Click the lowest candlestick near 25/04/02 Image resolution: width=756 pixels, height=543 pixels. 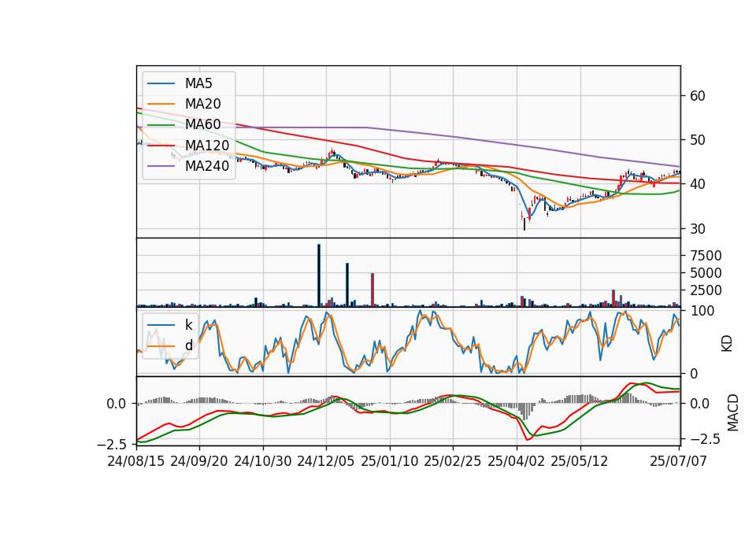[x=524, y=224]
